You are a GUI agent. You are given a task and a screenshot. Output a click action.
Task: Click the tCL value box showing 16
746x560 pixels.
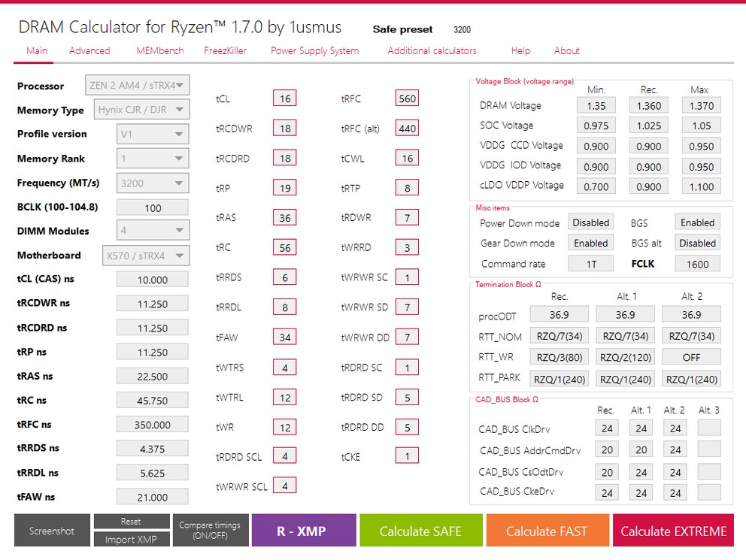pos(285,98)
